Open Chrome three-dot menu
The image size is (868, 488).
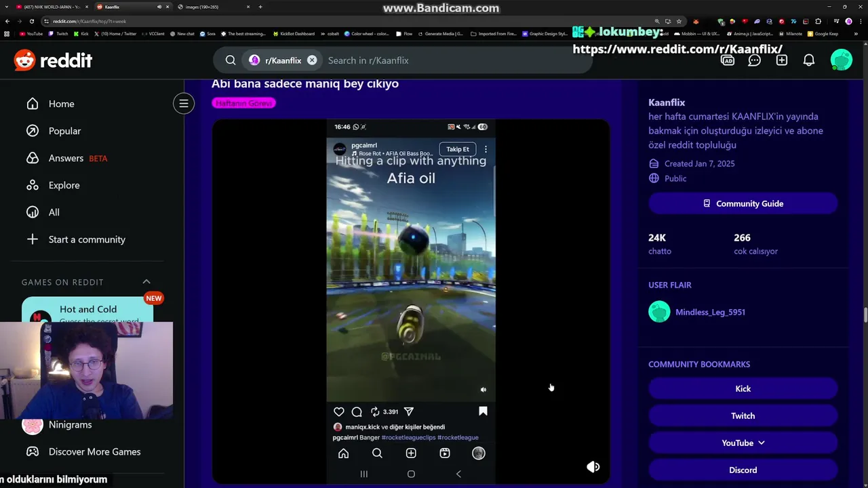point(860,21)
